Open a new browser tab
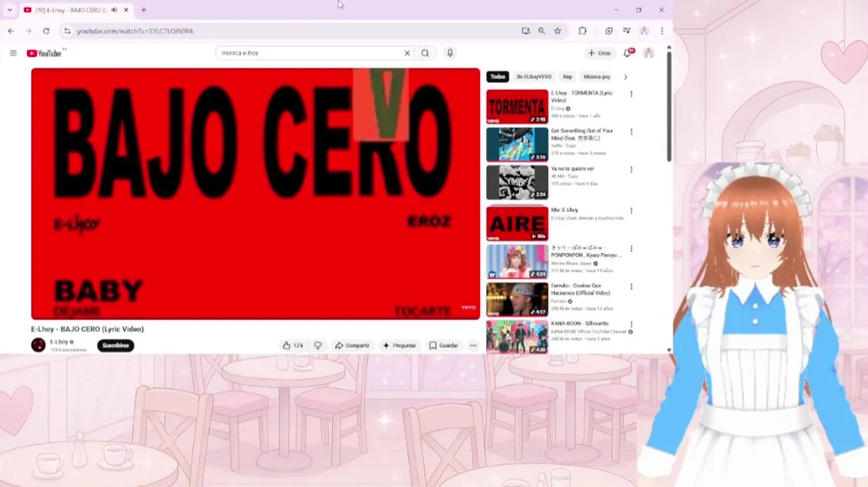The height and width of the screenshot is (487, 868). pyautogui.click(x=143, y=9)
